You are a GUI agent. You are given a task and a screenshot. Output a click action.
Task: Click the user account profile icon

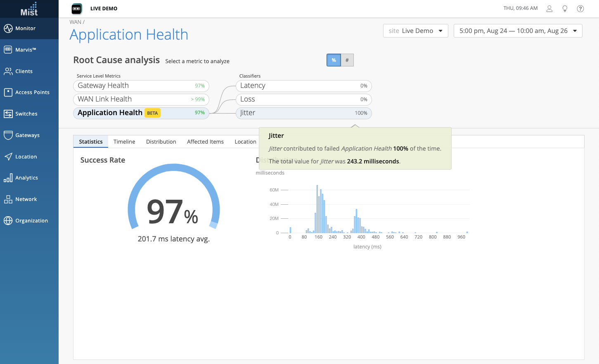[549, 9]
